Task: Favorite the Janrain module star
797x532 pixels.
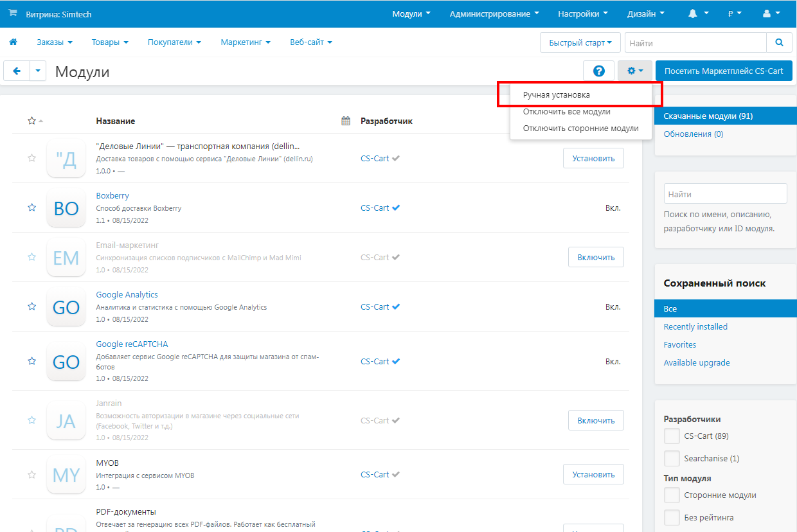Action: 31,420
